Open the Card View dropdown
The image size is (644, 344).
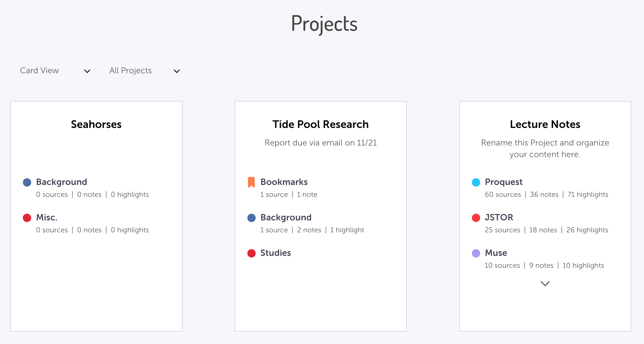coord(55,71)
